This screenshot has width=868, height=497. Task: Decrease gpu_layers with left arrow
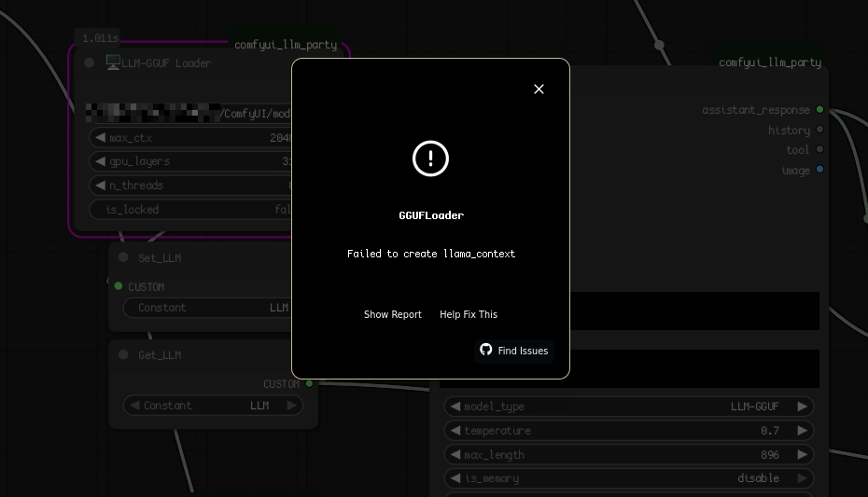click(100, 161)
